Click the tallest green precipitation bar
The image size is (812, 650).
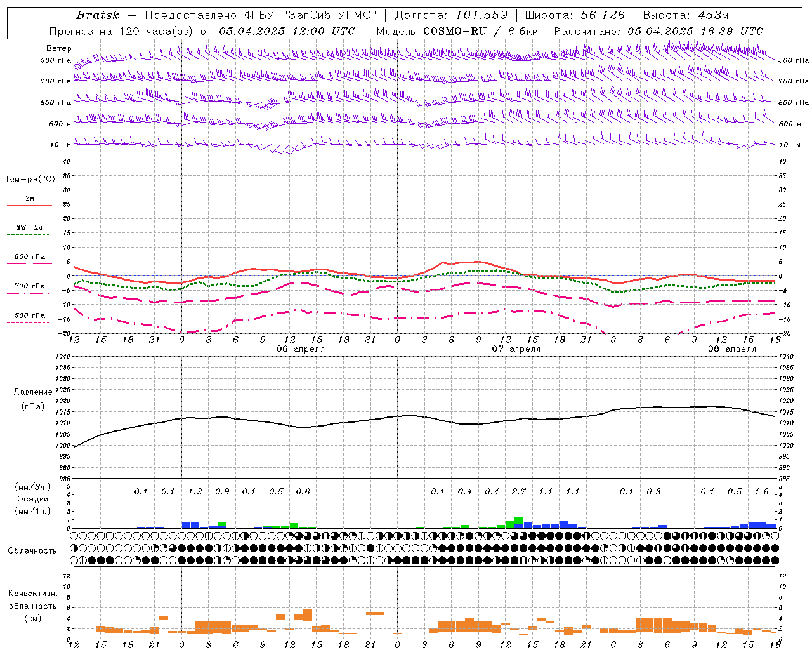[519, 521]
